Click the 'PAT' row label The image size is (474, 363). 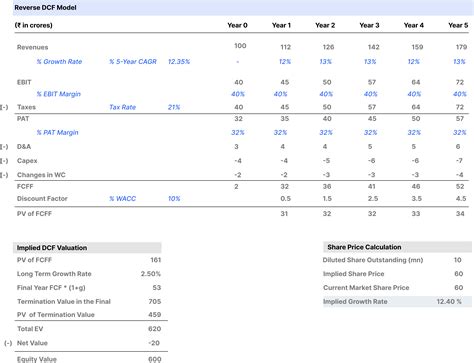tap(23, 119)
